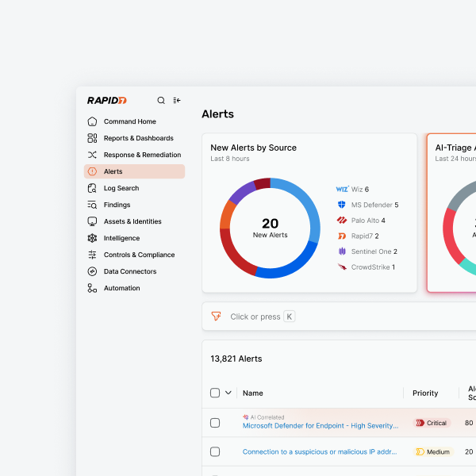This screenshot has width=476, height=476.
Task: Open Microsoft Defender for Endpoint alert link
Action: pyautogui.click(x=321, y=426)
